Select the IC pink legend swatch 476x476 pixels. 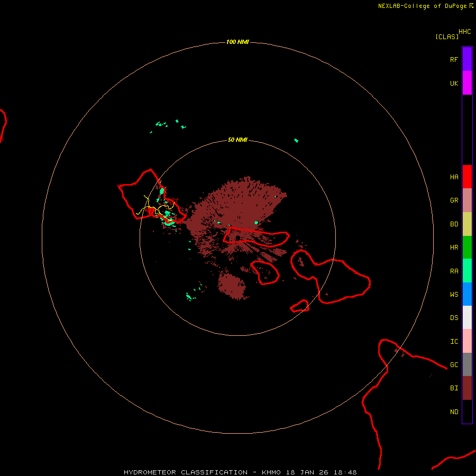(467, 341)
